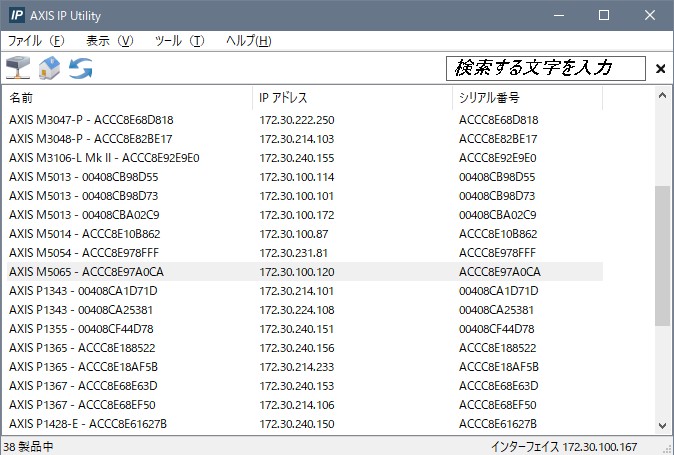The height and width of the screenshot is (455, 674).
Task: Minimize the AXIS IP Utility window
Action: tap(559, 15)
